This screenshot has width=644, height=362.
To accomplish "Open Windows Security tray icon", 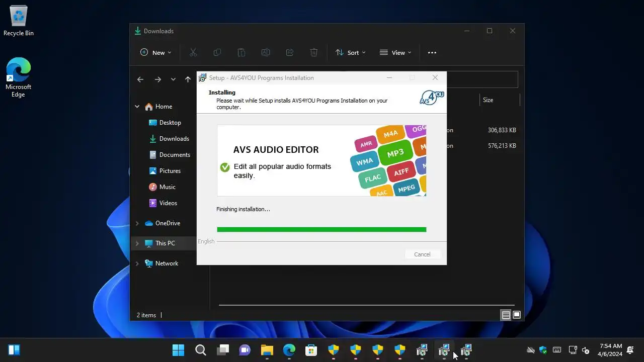I will click(x=543, y=350).
